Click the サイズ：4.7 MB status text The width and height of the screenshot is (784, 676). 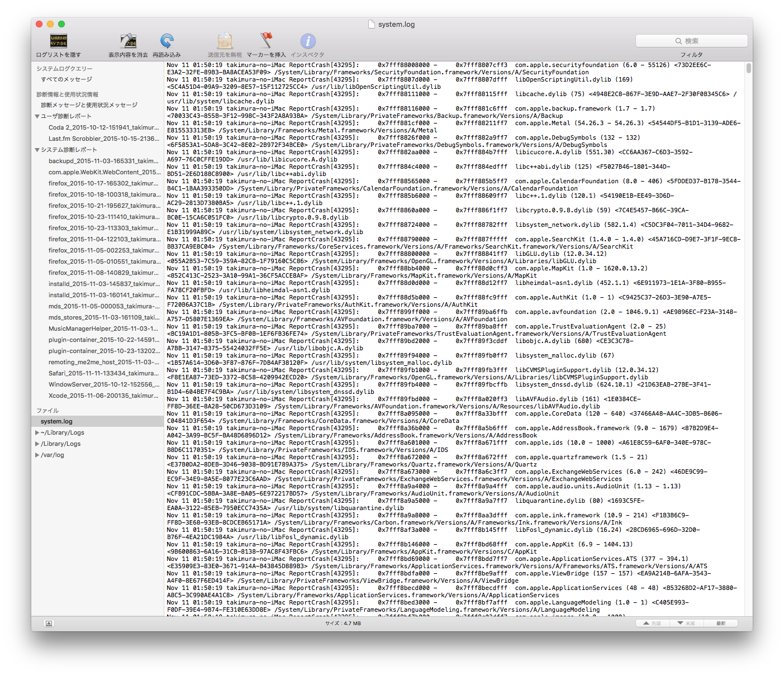pyautogui.click(x=343, y=623)
